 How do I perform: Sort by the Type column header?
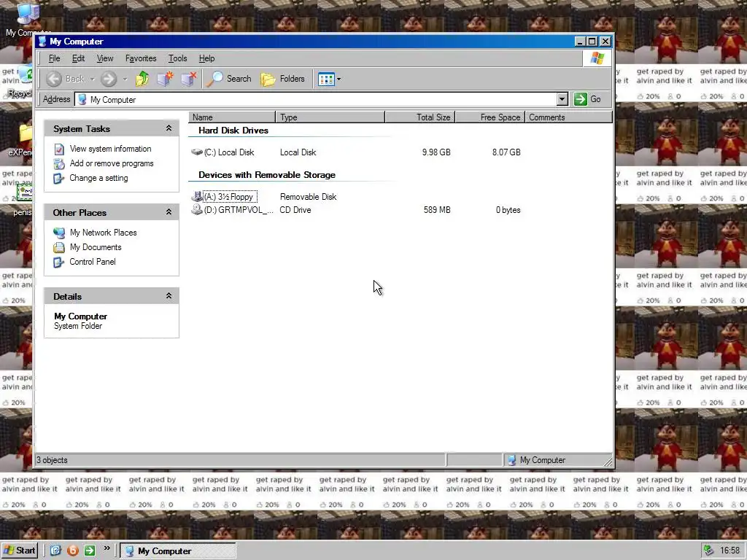pyautogui.click(x=330, y=117)
